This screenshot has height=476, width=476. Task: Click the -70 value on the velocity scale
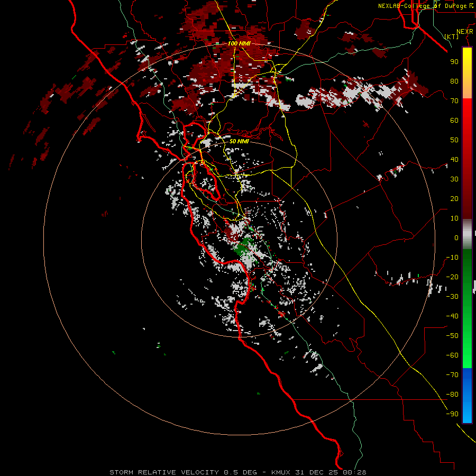tap(452, 374)
